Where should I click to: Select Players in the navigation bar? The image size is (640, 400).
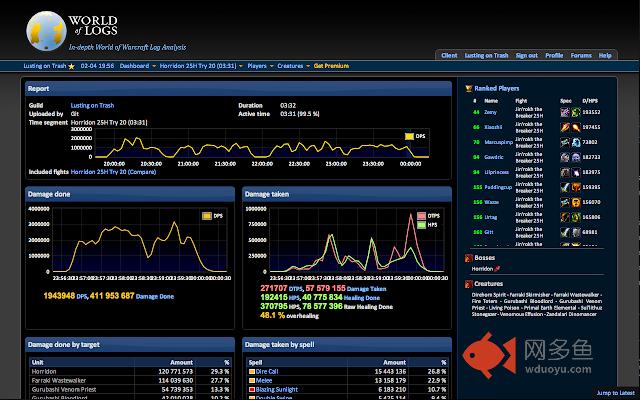[x=257, y=66]
